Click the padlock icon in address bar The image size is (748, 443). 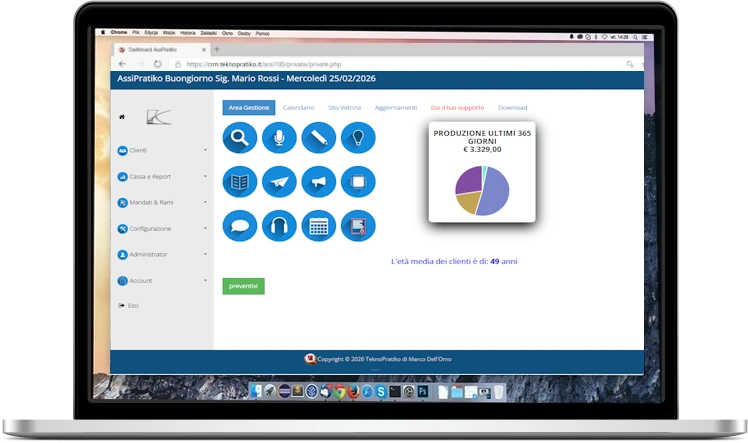click(x=178, y=64)
